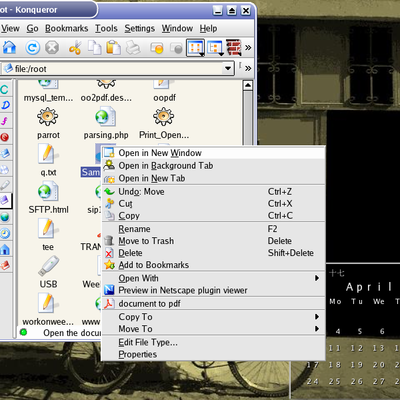Choose Open in New Tab
This screenshot has height=400, width=400.
pyautogui.click(x=213, y=178)
